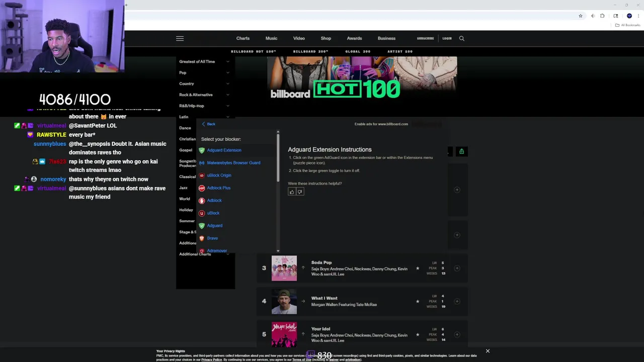Open the Chrome extensions puzzle icon
The width and height of the screenshot is (644, 362).
click(x=602, y=16)
